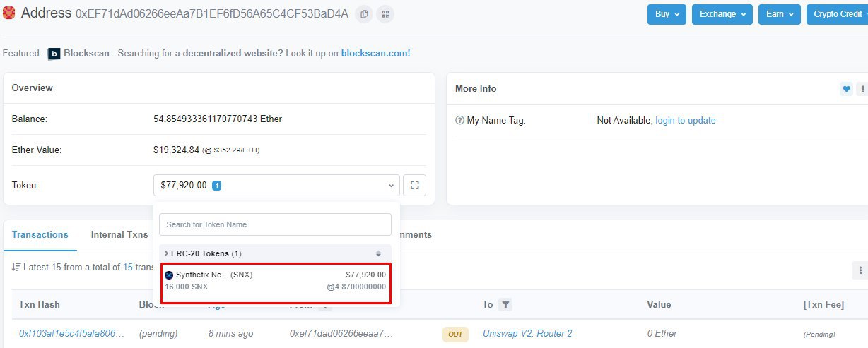
Task: Select the full address text in header
Action: tap(212, 13)
